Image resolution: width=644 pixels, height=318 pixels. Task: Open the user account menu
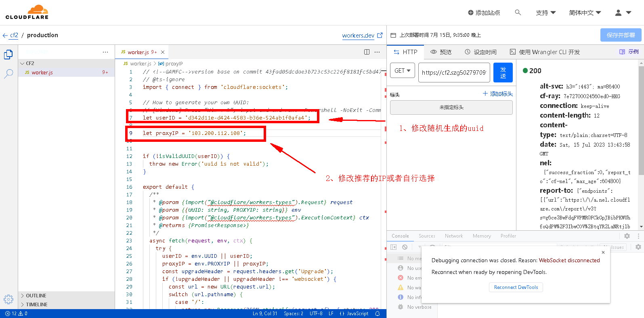pyautogui.click(x=623, y=13)
